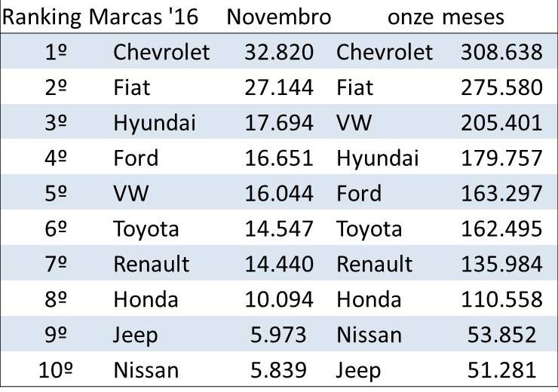Image resolution: width=558 pixels, height=392 pixels.
Task: Click the 4º ranking cell
Action: (x=56, y=158)
